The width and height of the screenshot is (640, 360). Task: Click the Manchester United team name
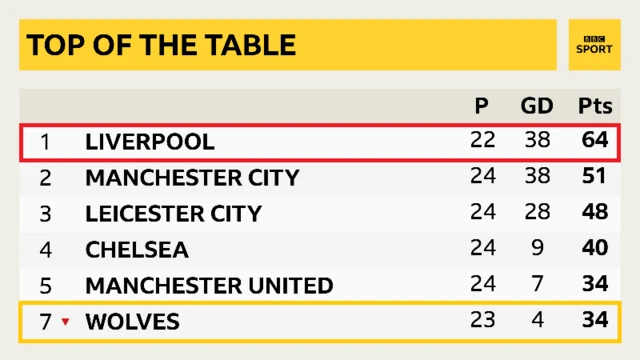point(209,286)
